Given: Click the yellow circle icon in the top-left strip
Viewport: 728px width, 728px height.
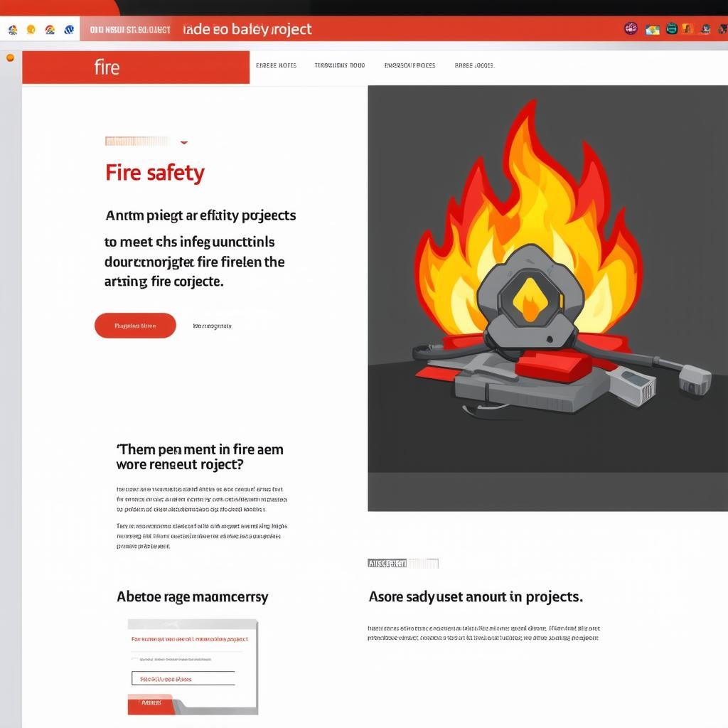Looking at the screenshot, I should pos(31,30).
